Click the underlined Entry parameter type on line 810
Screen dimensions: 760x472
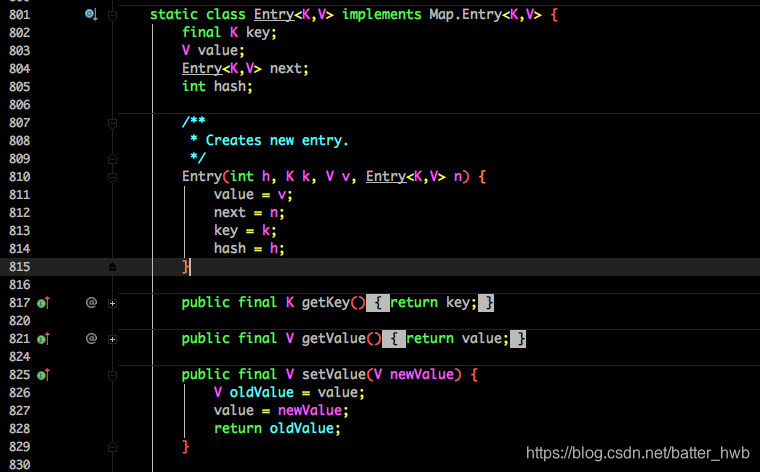click(386, 177)
